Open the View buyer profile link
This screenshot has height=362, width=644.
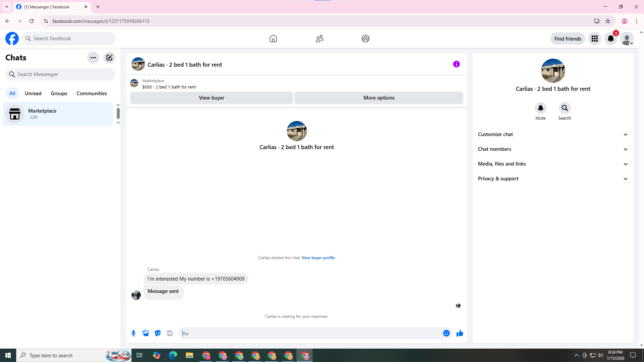click(x=318, y=258)
